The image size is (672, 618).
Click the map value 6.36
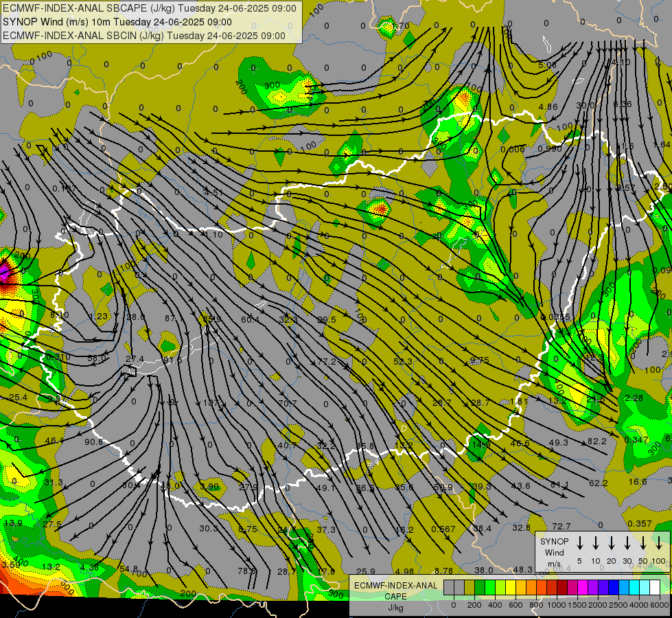click(623, 104)
